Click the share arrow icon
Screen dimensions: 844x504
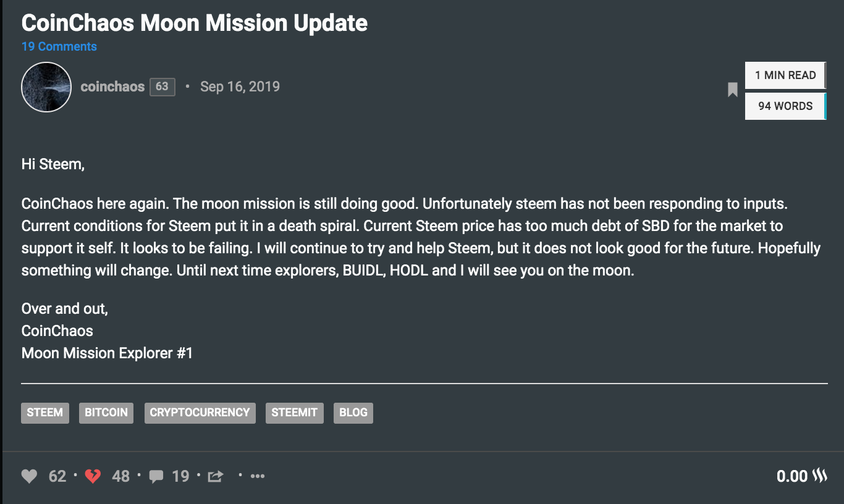coord(216,476)
